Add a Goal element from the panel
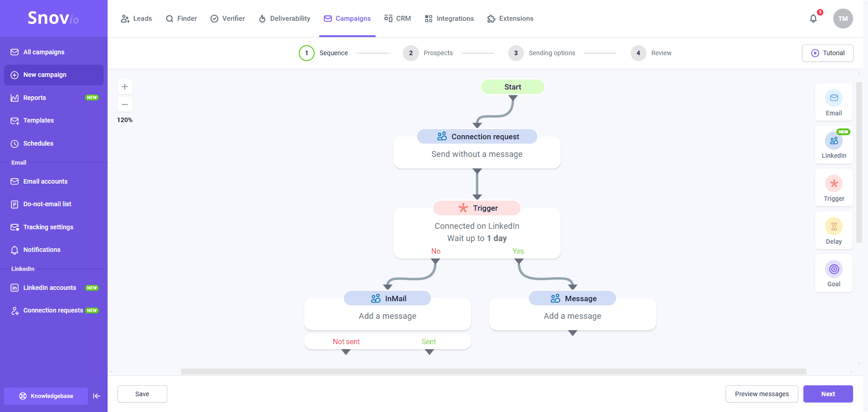Screen dimensions: 868x412 tap(834, 273)
